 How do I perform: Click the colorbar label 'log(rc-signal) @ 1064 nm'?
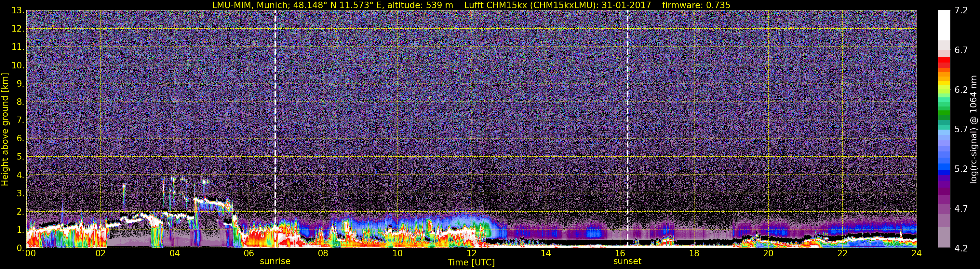(973, 129)
